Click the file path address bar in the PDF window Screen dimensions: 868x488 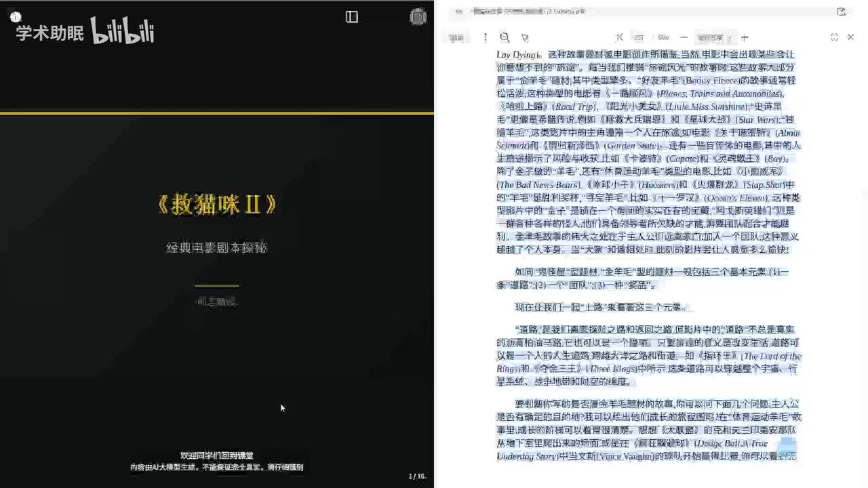tap(648, 12)
